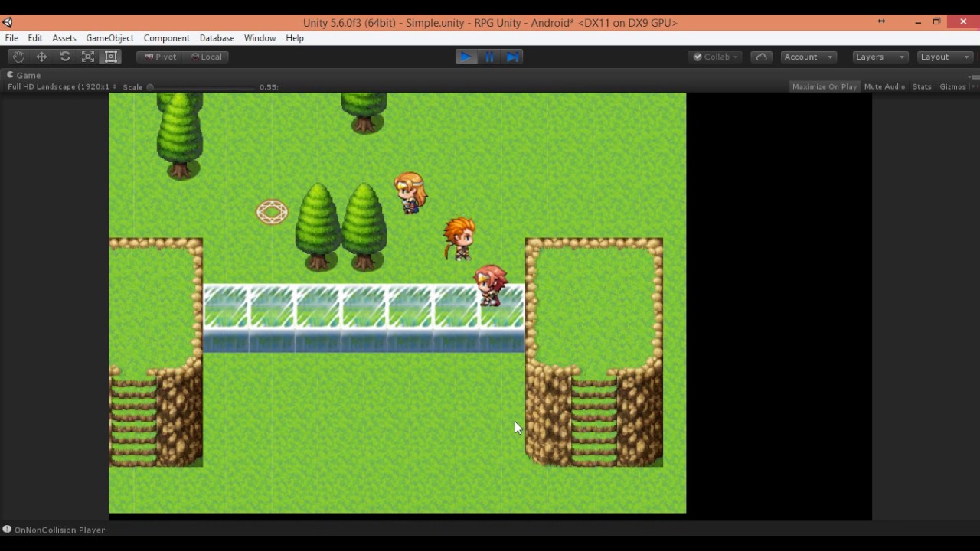Viewport: 980px width, 551px height.
Task: Toggle Mute Audio
Action: [884, 86]
